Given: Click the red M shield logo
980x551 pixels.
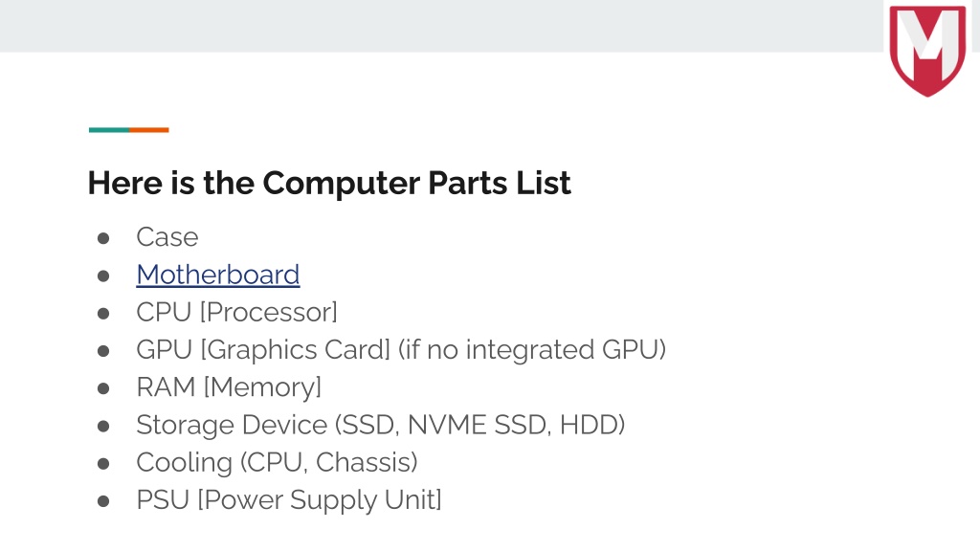Looking at the screenshot, I should (927, 51).
